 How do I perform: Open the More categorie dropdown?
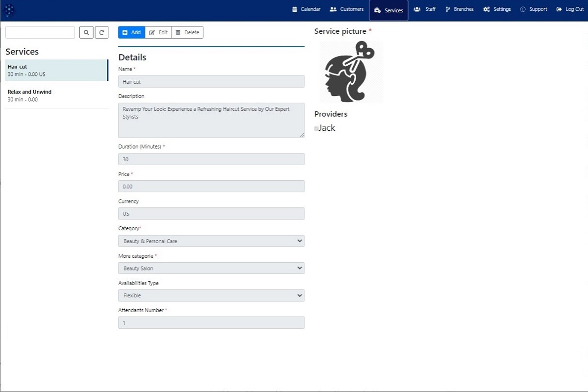coord(211,269)
